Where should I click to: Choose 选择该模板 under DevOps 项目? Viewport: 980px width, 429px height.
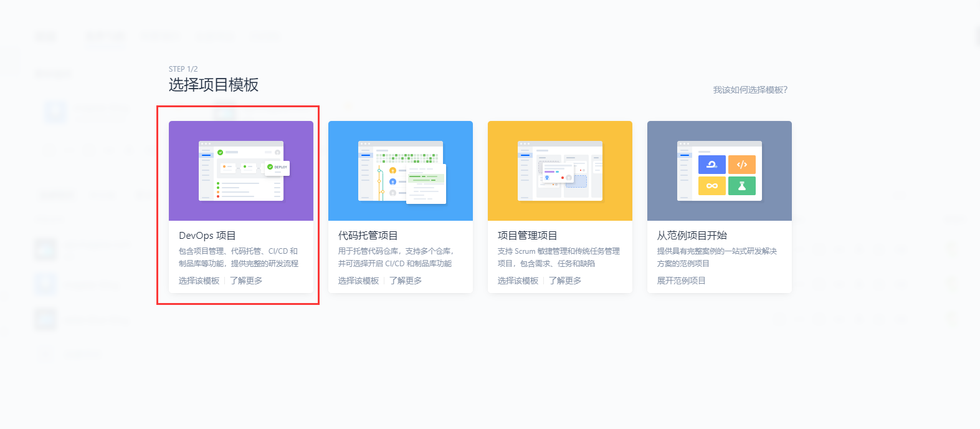199,281
